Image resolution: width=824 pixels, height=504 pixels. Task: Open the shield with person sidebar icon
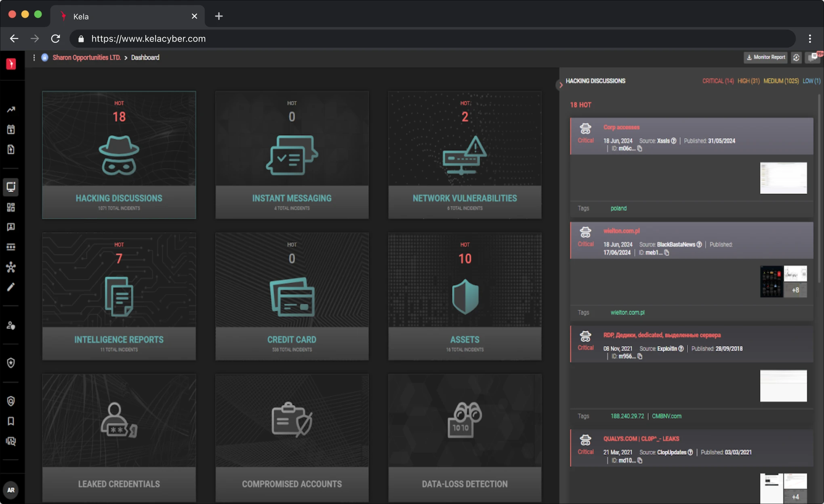click(11, 401)
